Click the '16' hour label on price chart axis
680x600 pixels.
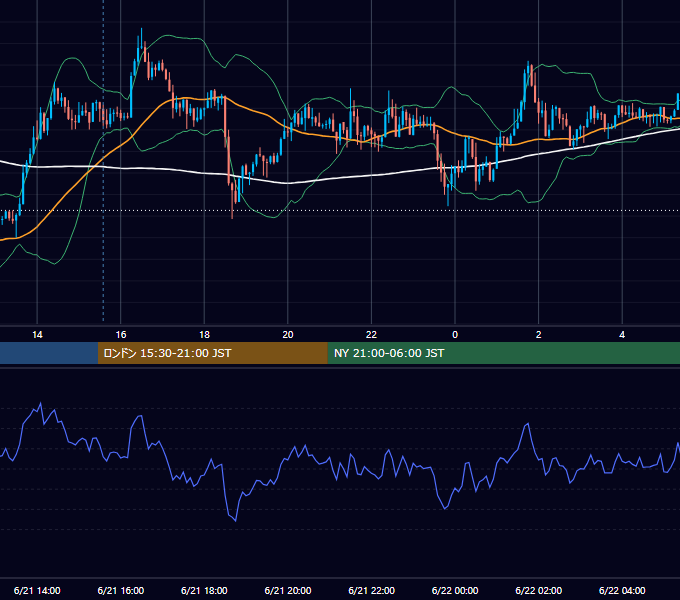click(121, 335)
